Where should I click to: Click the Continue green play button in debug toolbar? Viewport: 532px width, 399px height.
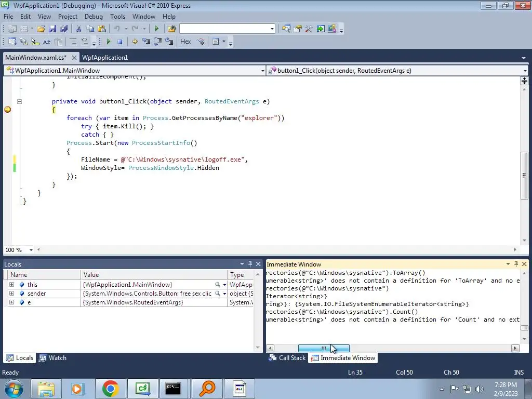coord(109,42)
